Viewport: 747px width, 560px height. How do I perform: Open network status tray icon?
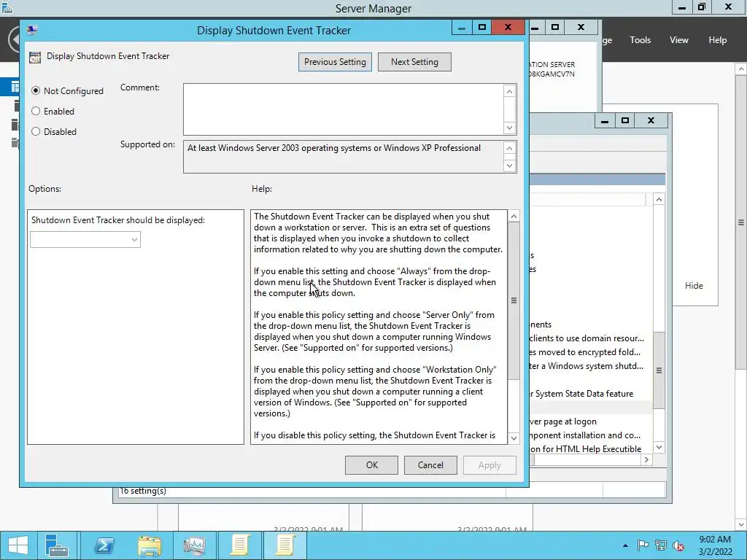pos(660,545)
